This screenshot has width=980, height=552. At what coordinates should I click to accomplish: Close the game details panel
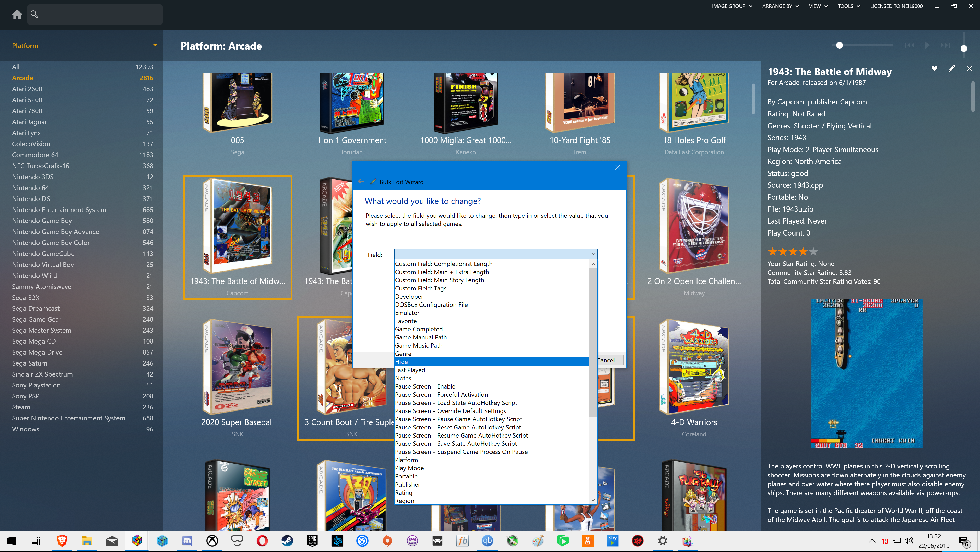point(969,68)
